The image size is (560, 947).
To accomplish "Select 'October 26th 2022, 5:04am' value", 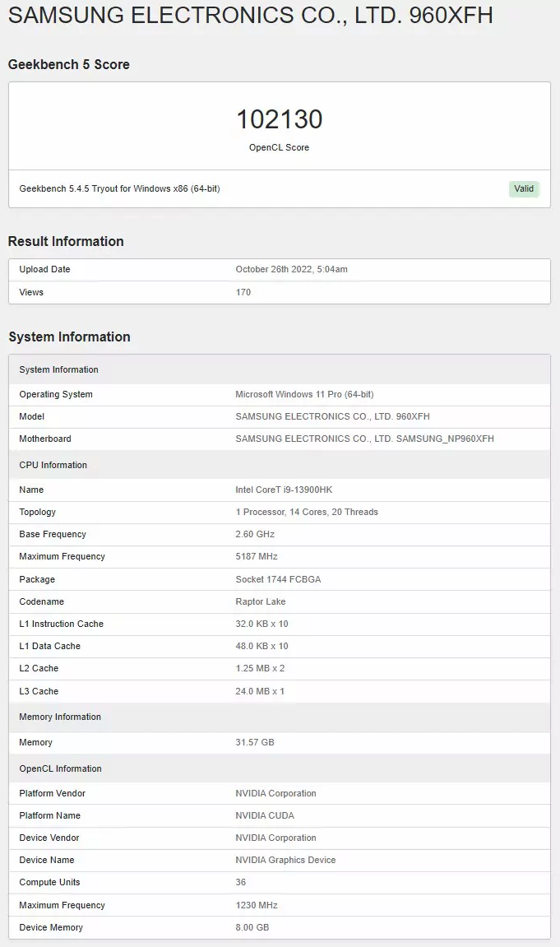I will [291, 269].
